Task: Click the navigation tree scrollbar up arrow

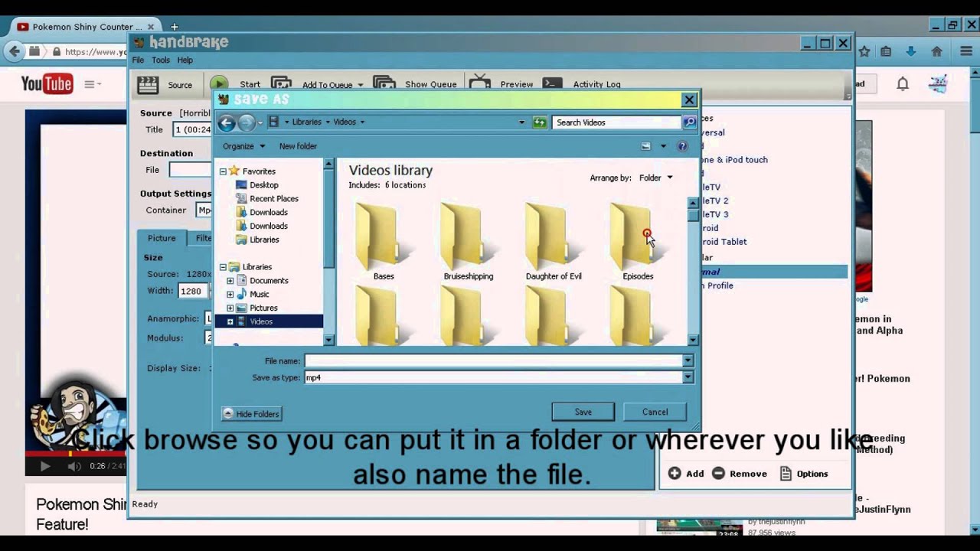Action: [328, 164]
